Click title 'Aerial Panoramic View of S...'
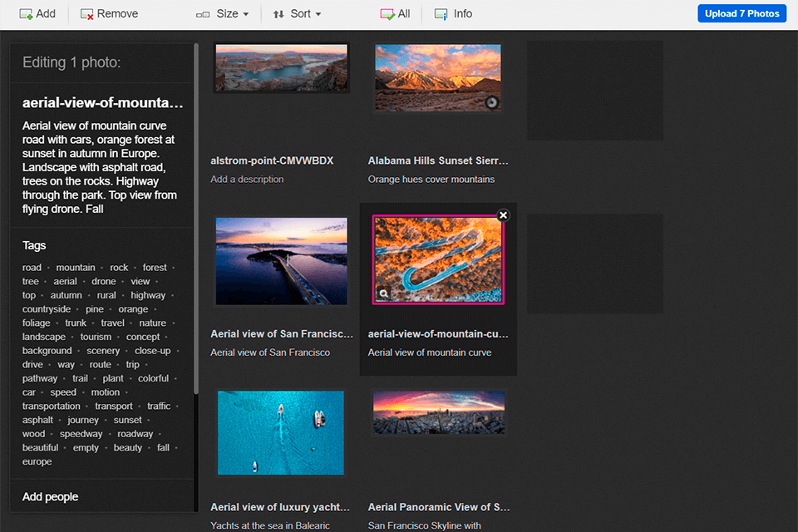Screen dimensions: 798x532 (x=439, y=507)
